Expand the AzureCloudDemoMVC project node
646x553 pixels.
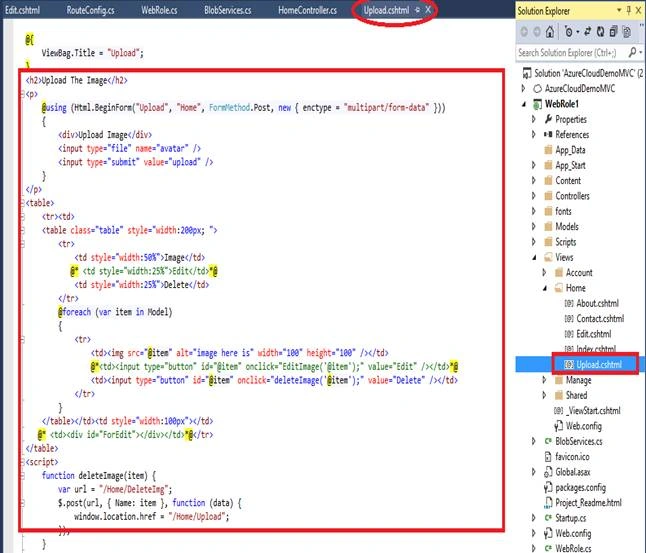pos(523,88)
